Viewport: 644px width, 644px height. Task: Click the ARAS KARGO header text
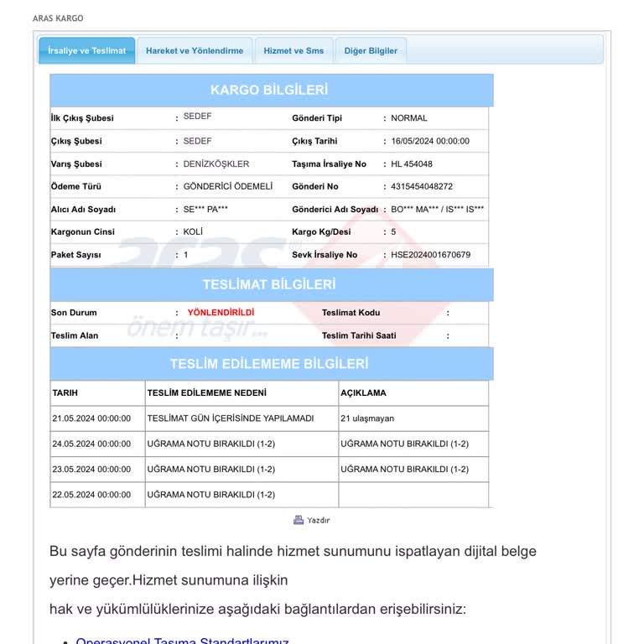pyautogui.click(x=58, y=18)
